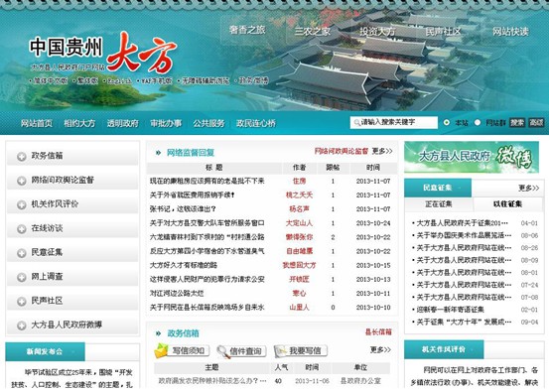Select the 网站群 search radio button
Viewport: 549px width, 392px height.
pos(478,123)
